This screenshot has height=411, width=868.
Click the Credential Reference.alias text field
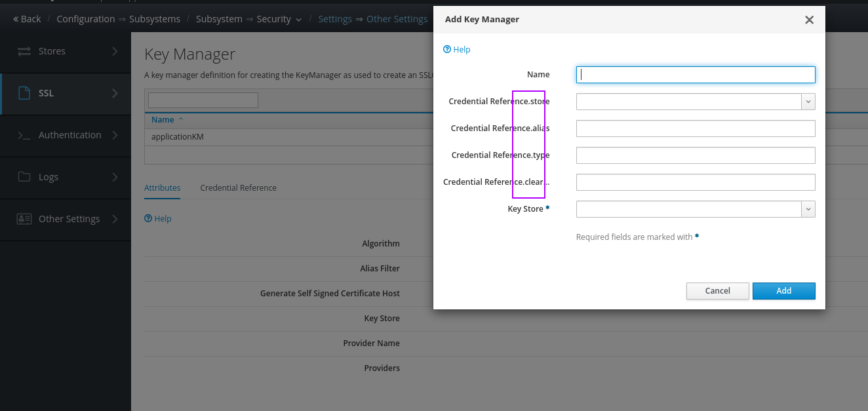696,128
